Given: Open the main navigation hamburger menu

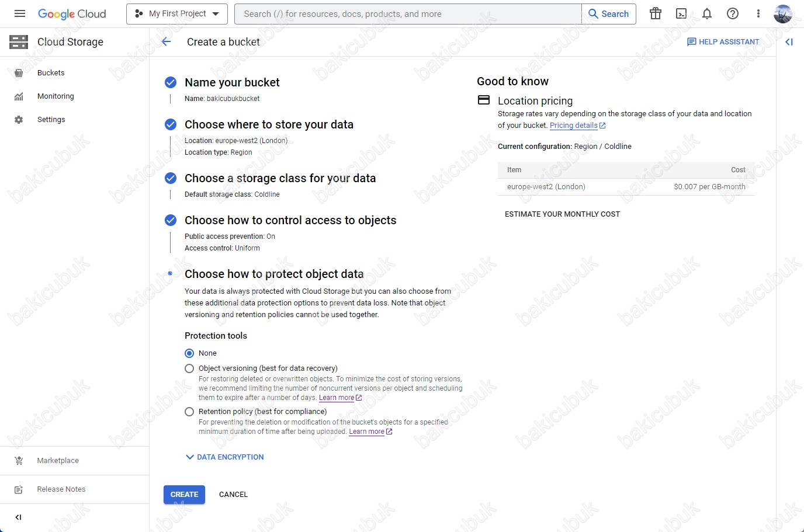Looking at the screenshot, I should click(x=20, y=13).
